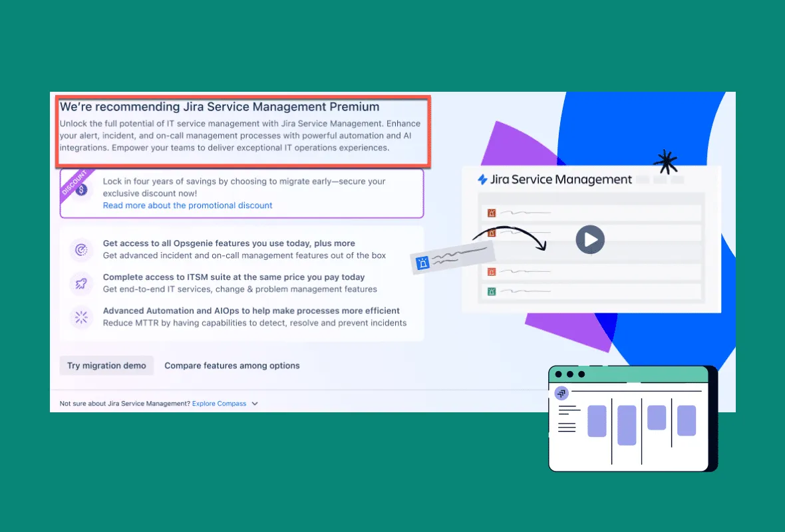Click the Jira Service Management lightning logo
This screenshot has width=785, height=532.
coord(483,180)
